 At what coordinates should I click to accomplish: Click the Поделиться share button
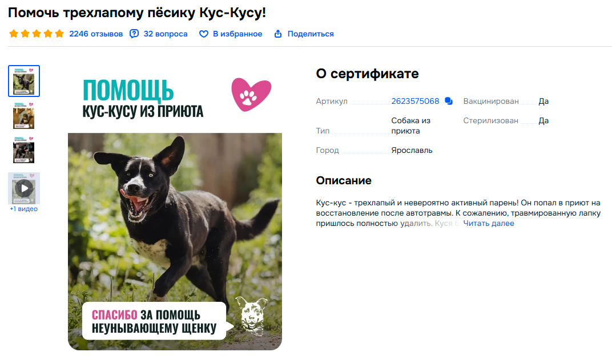coord(311,34)
